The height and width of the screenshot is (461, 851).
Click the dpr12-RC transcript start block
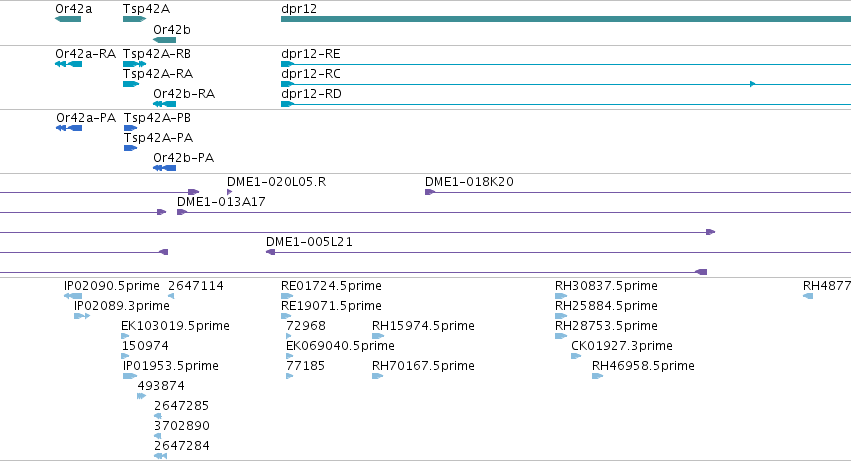pyautogui.click(x=287, y=84)
